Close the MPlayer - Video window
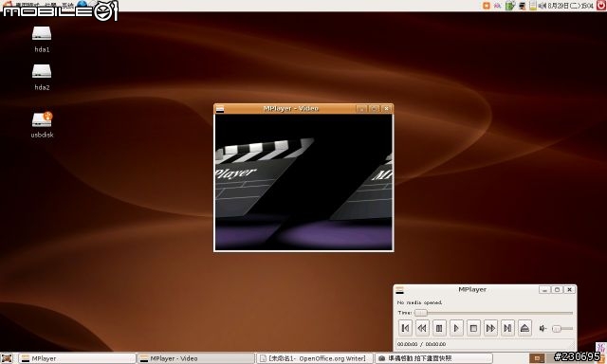607x364 pixels. click(386, 109)
